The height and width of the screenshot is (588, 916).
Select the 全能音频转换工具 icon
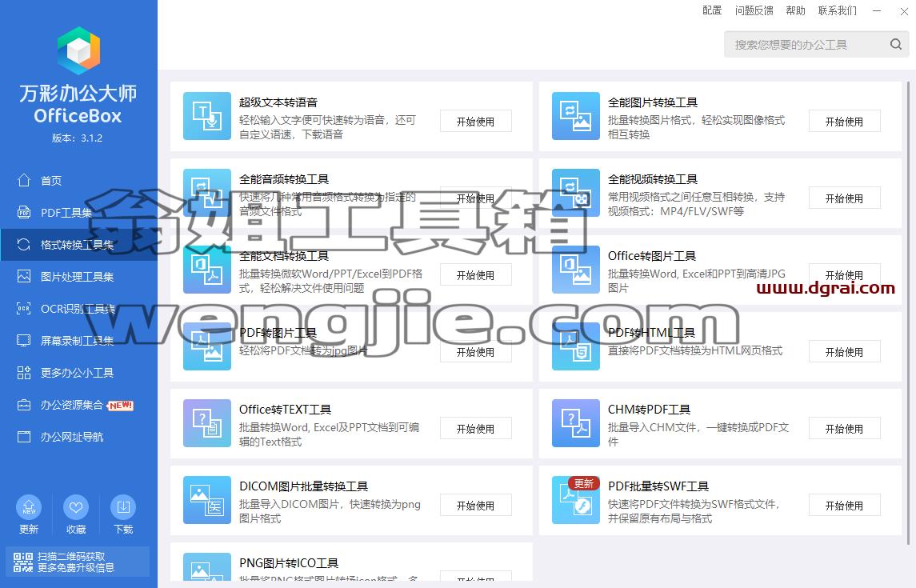207,193
